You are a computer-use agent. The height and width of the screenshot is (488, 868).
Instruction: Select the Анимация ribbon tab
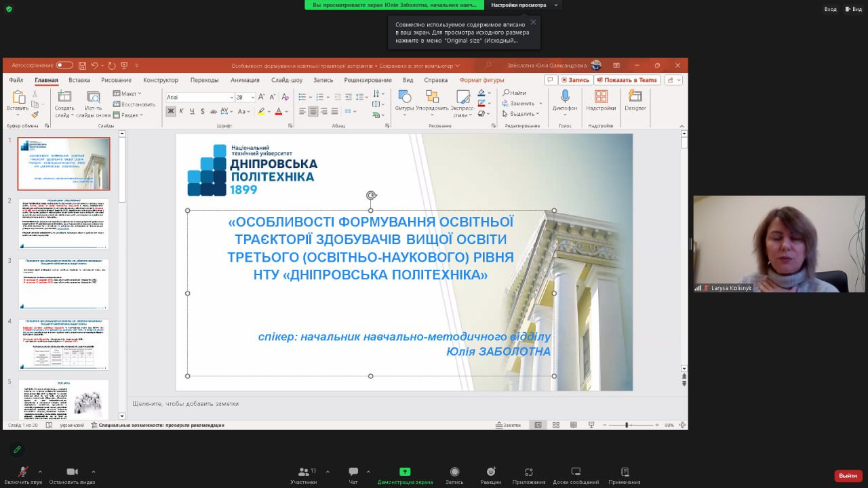[245, 80]
